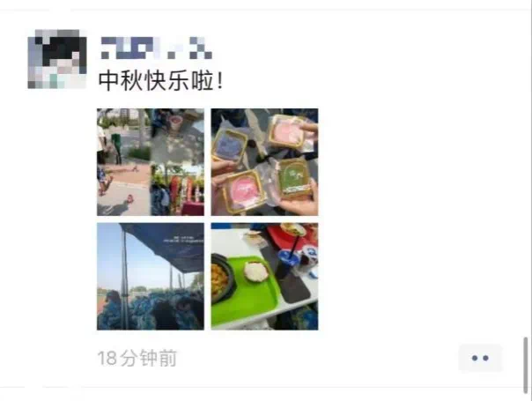Click the black bowl on green tray
The width and height of the screenshot is (532, 401).
click(223, 279)
